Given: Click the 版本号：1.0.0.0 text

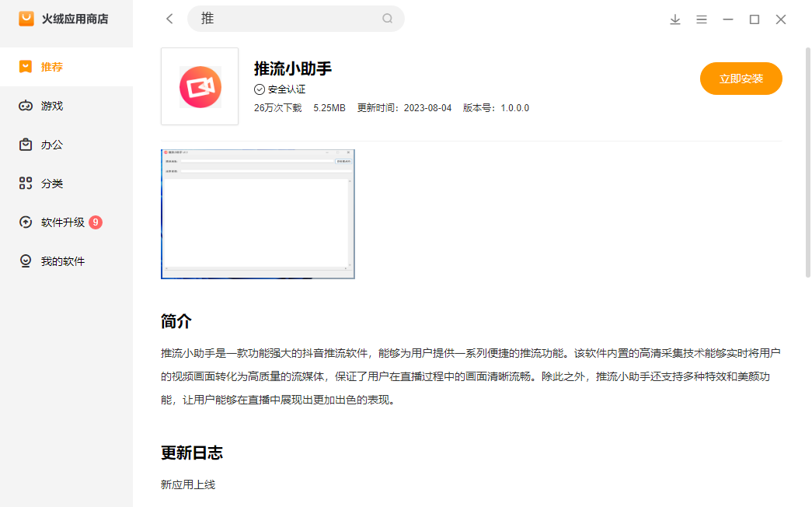Looking at the screenshot, I should tap(496, 108).
